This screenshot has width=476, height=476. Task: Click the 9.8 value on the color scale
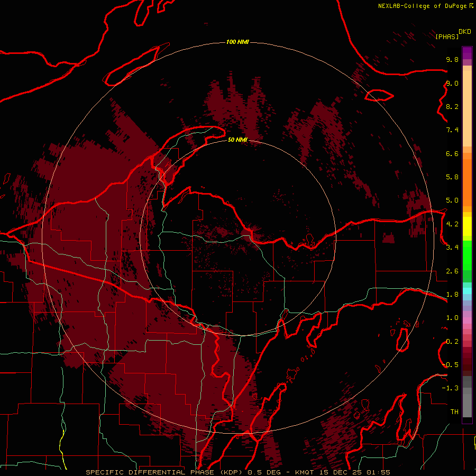pos(452,59)
